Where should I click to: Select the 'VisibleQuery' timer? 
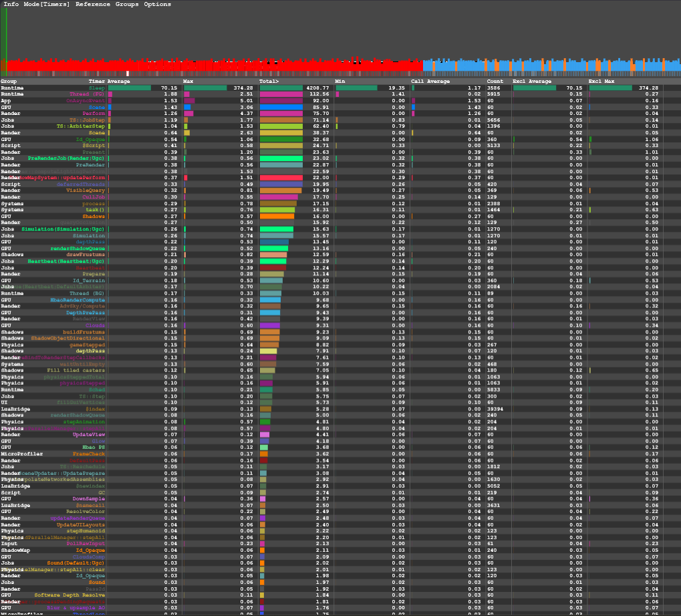tap(86, 190)
